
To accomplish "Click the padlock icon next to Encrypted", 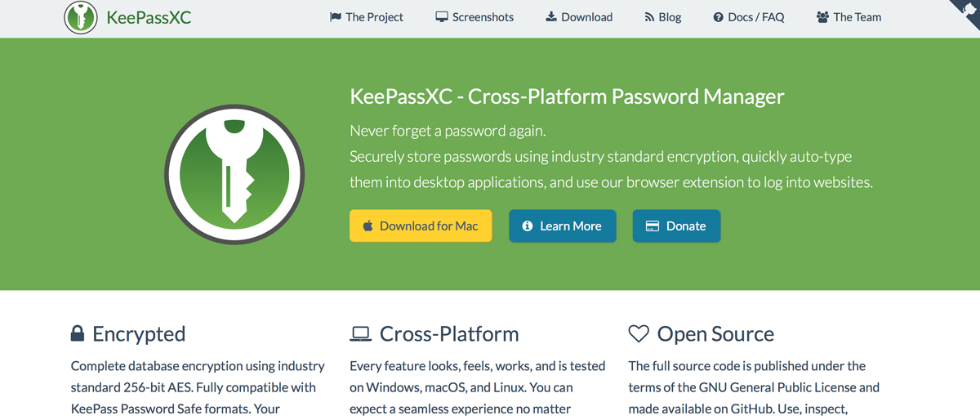I will pos(78,333).
